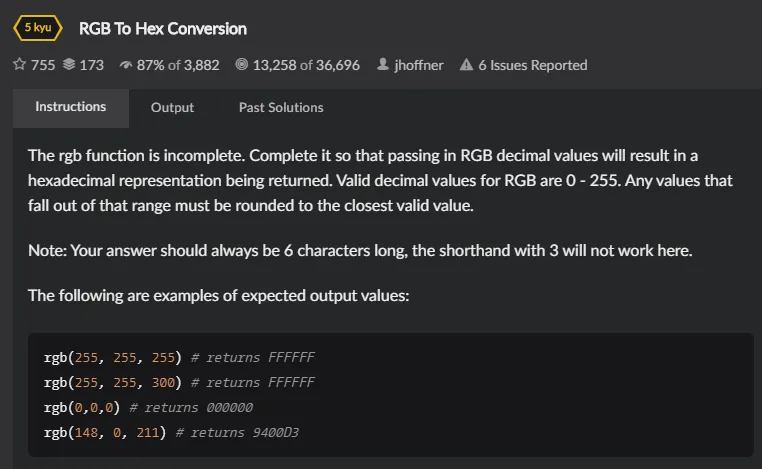Open the 6 Issues Reported link
The image size is (762, 469).
click(x=533, y=65)
